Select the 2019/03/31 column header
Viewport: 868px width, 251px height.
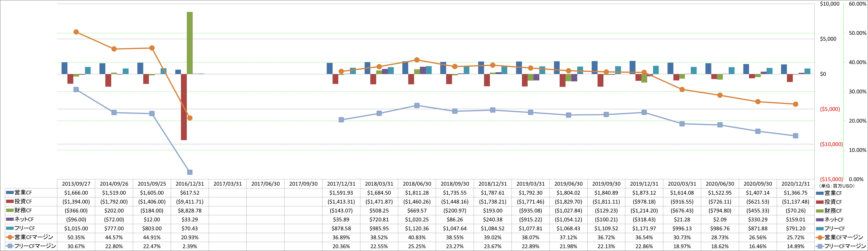(530, 184)
